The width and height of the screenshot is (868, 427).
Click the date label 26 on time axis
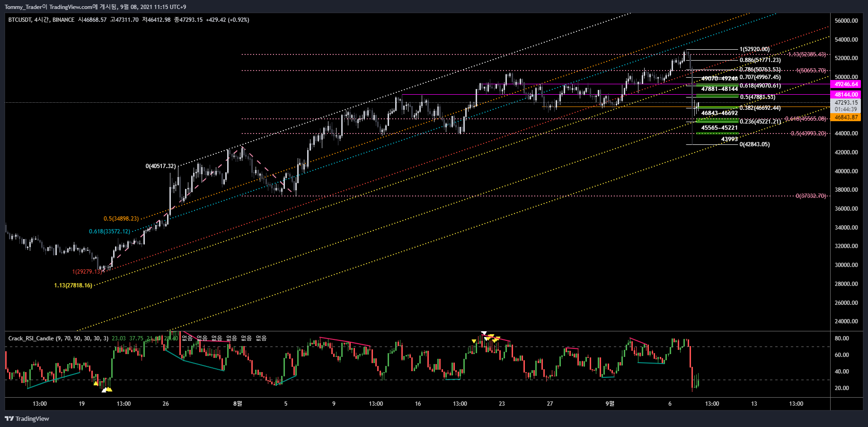pos(166,404)
